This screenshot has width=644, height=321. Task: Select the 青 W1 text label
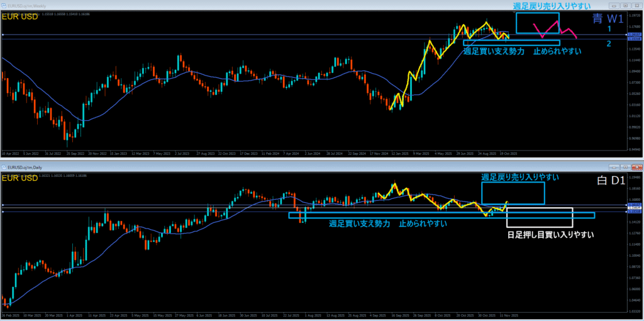(607, 18)
